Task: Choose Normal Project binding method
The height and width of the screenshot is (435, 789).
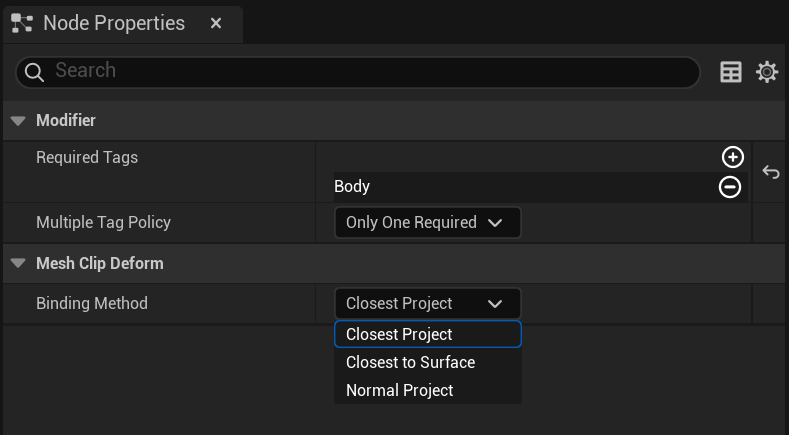Action: pyautogui.click(x=428, y=390)
